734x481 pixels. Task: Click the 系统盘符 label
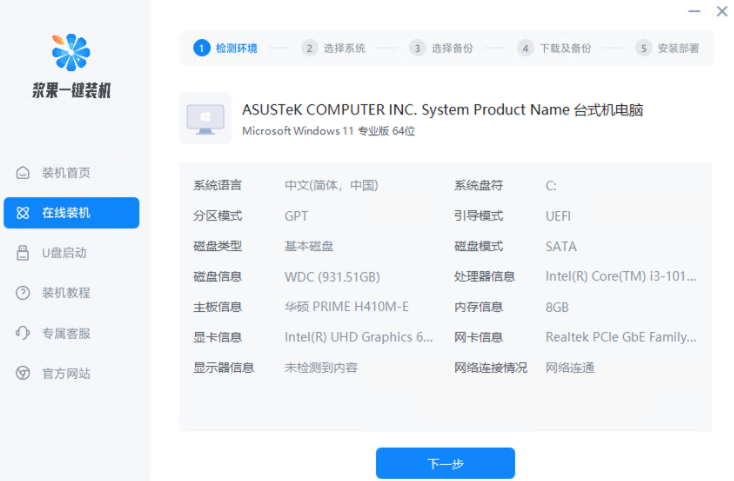tap(478, 185)
